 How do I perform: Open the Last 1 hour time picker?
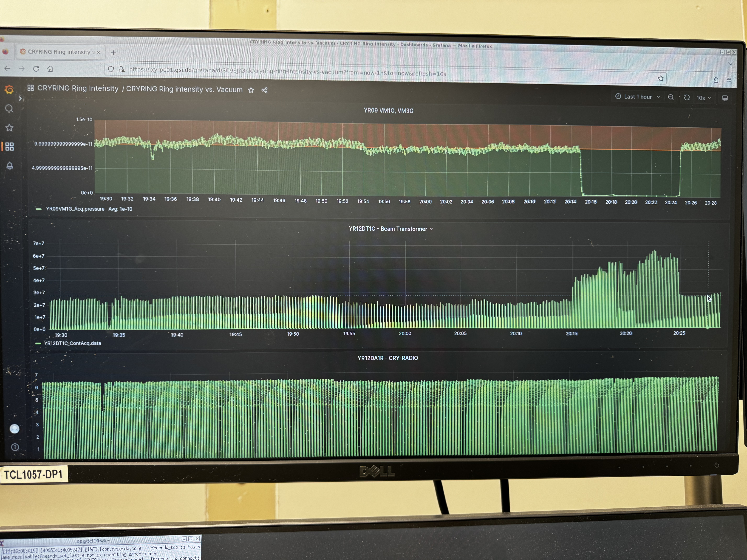coord(637,97)
